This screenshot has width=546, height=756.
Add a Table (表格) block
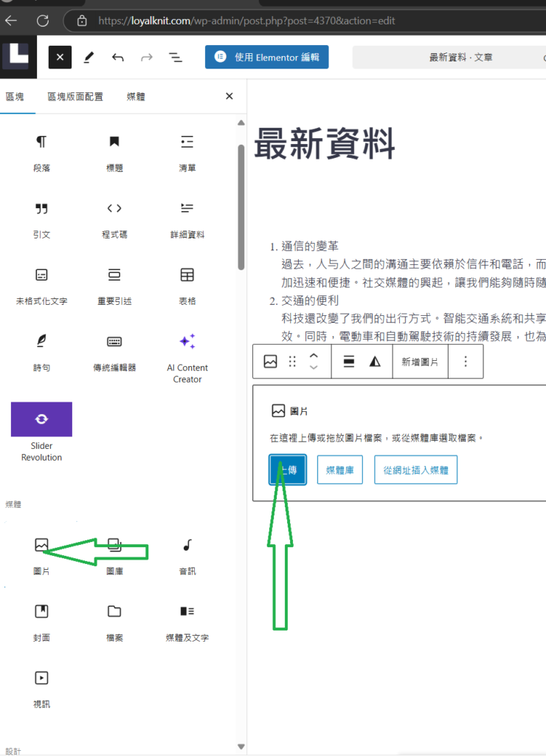click(x=187, y=286)
